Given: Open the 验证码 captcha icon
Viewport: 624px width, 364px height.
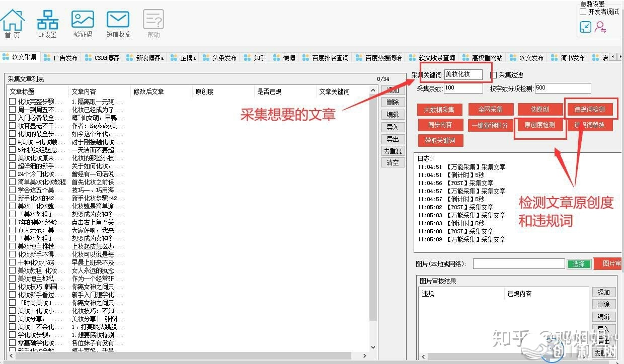Looking at the screenshot, I should (x=83, y=23).
